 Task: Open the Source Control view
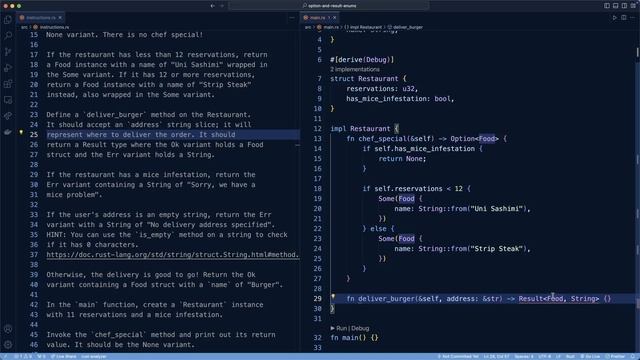8,52
